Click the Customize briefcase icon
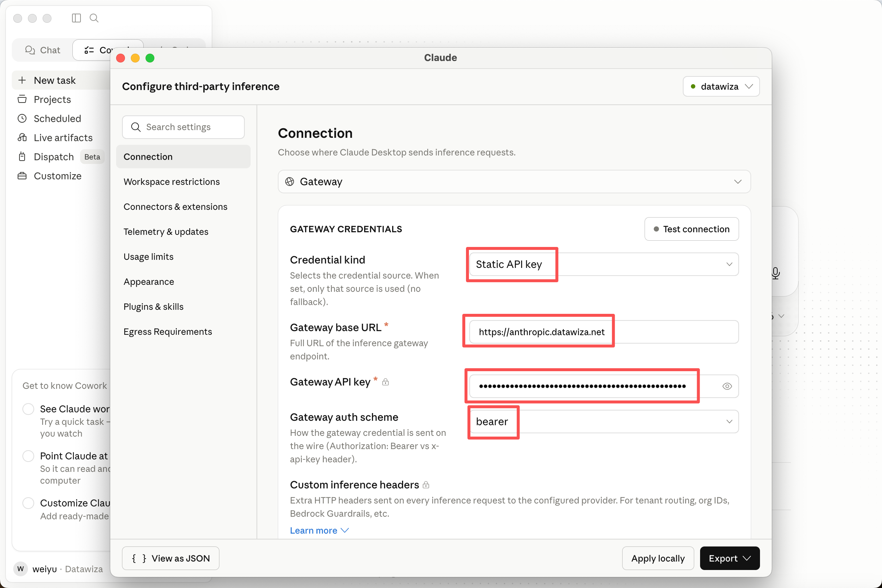The height and width of the screenshot is (588, 882). tap(22, 176)
